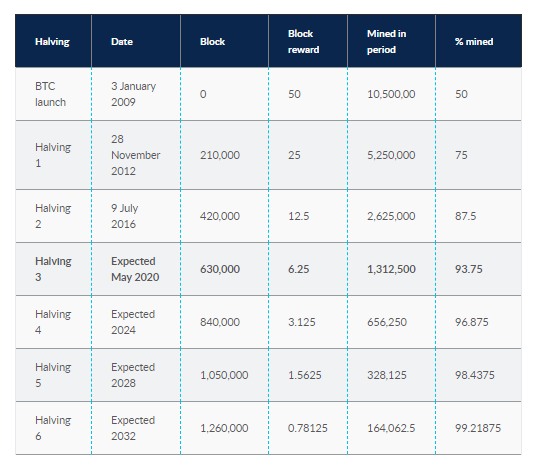Click the Block column header
Viewport: 541px width, 471px height.
(212, 42)
